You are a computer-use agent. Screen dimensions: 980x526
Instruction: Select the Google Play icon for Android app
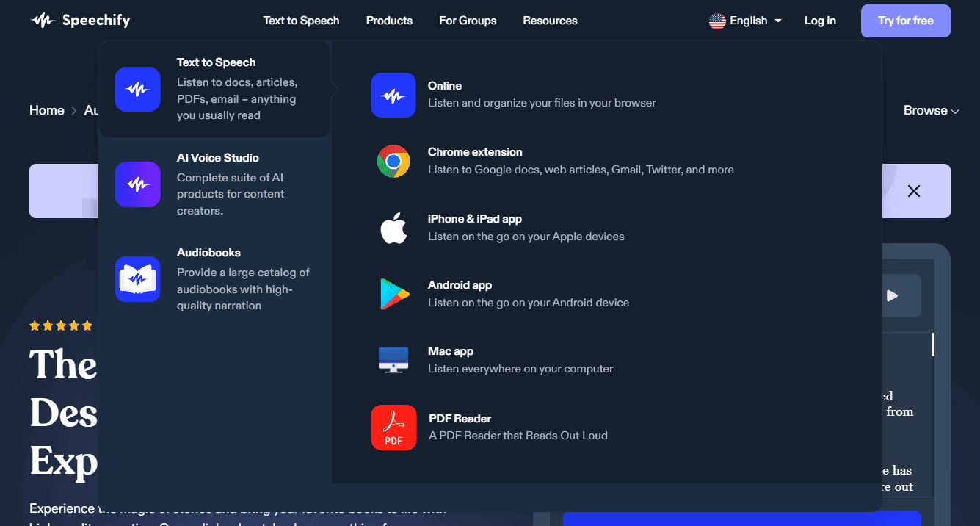393,294
